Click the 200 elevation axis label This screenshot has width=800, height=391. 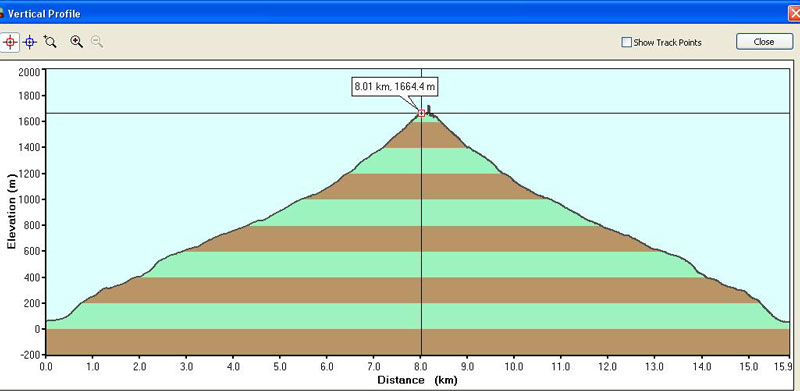32,303
